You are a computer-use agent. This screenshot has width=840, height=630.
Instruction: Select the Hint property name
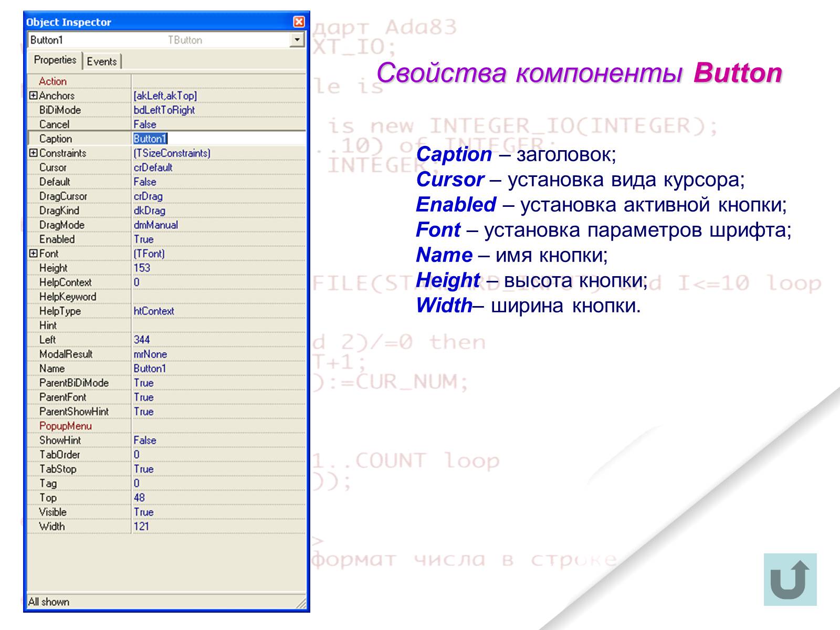pyautogui.click(x=48, y=325)
